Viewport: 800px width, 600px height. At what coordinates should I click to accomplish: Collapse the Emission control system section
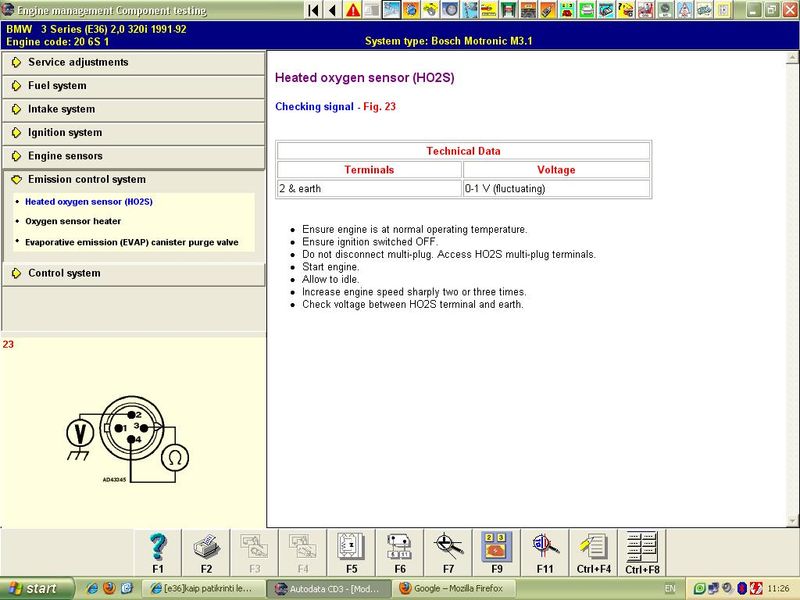pyautogui.click(x=86, y=180)
